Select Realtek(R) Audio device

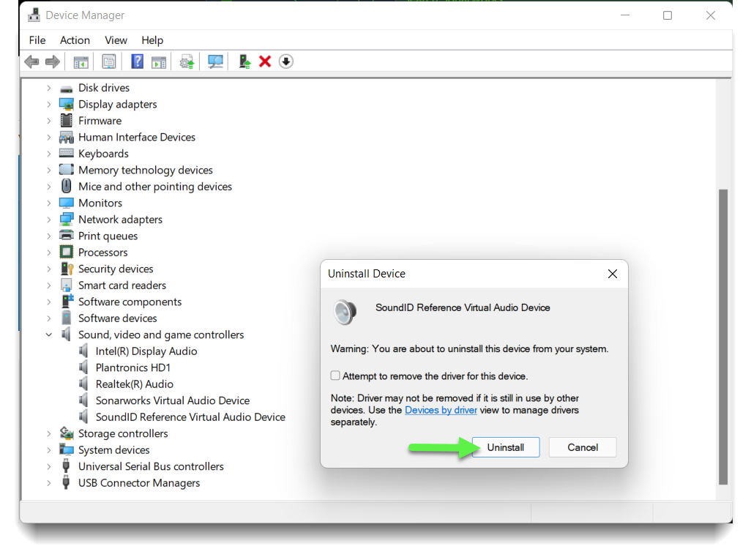pos(134,384)
